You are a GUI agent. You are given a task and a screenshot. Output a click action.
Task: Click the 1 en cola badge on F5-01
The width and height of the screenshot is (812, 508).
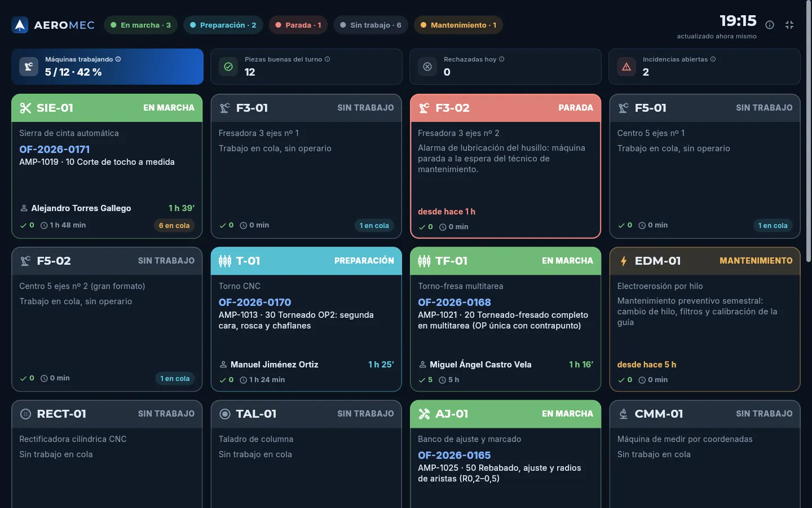pyautogui.click(x=773, y=226)
